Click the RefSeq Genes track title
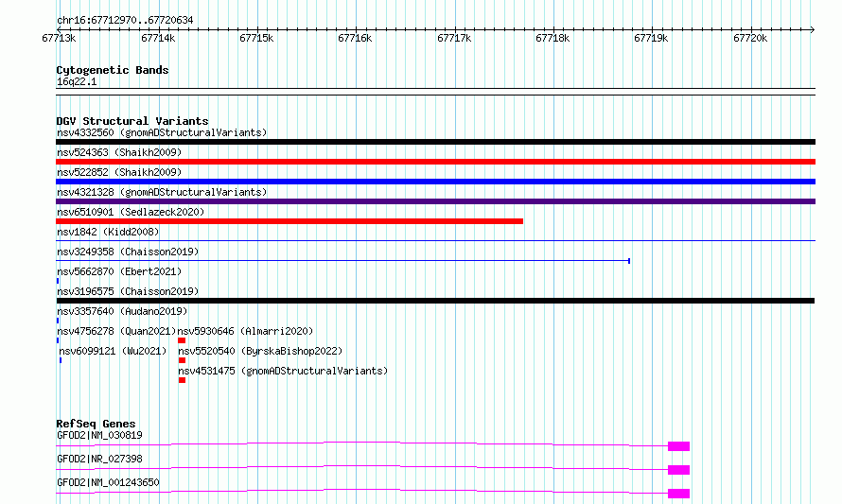 [x=96, y=424]
